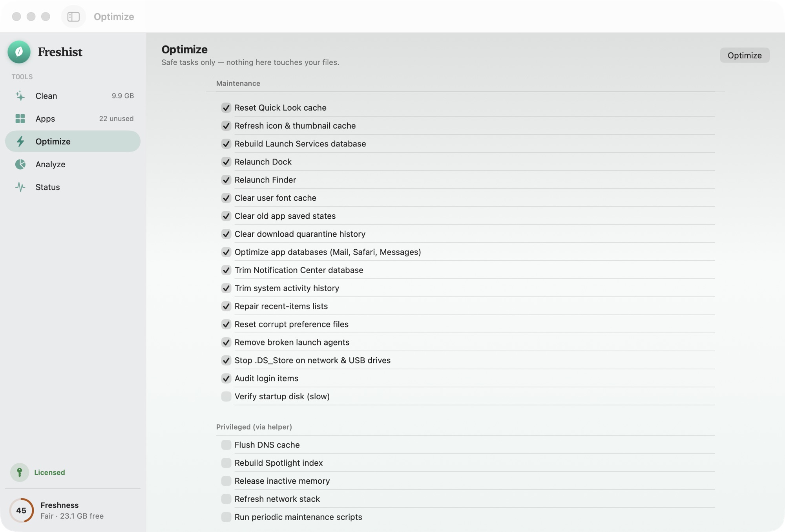This screenshot has width=785, height=532.
Task: Uncheck Trim Notification Center database
Action: [226, 270]
